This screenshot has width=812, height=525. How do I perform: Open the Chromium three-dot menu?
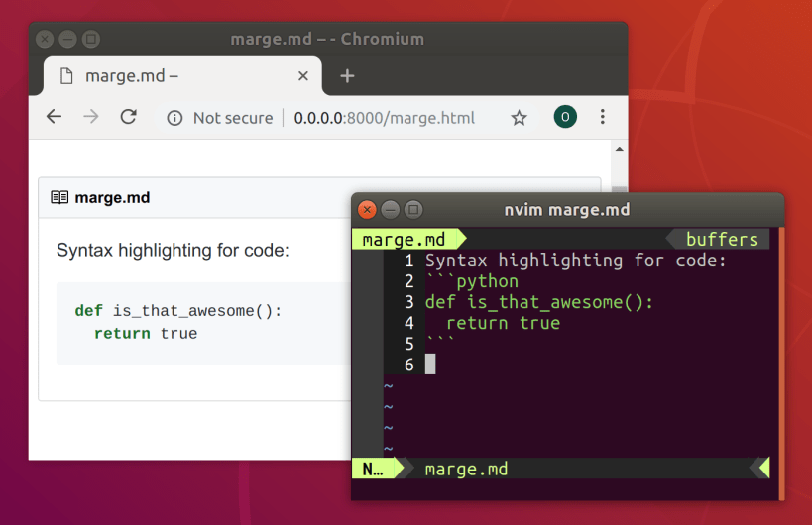tap(602, 117)
